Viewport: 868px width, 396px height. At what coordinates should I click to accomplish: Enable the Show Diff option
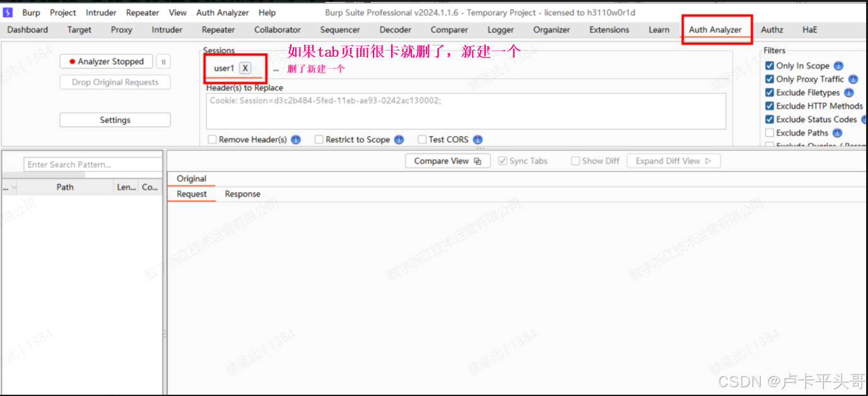[x=575, y=161]
